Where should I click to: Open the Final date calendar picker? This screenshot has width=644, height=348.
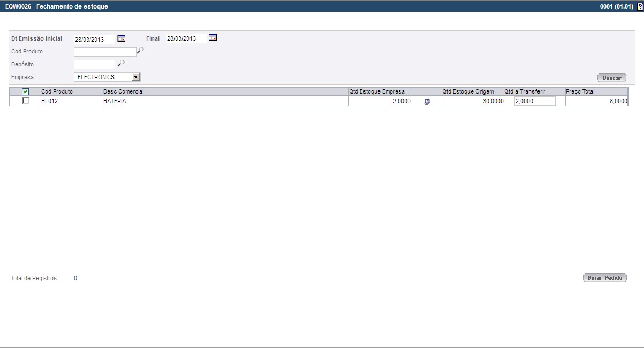pyautogui.click(x=213, y=38)
